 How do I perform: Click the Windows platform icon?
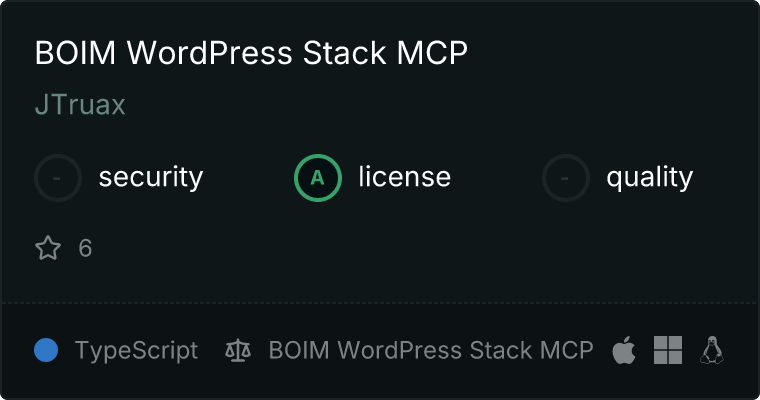668,350
